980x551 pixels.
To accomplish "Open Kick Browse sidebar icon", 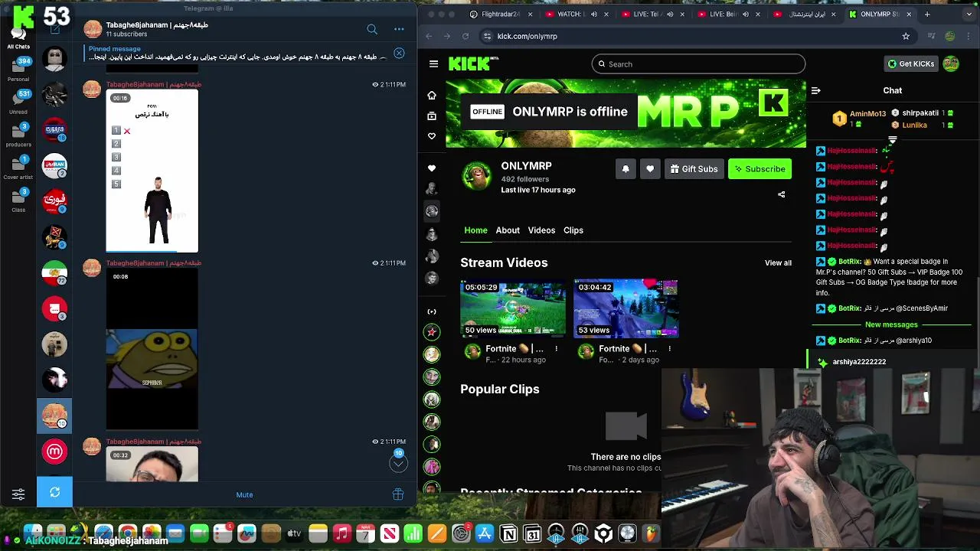I will tap(432, 116).
